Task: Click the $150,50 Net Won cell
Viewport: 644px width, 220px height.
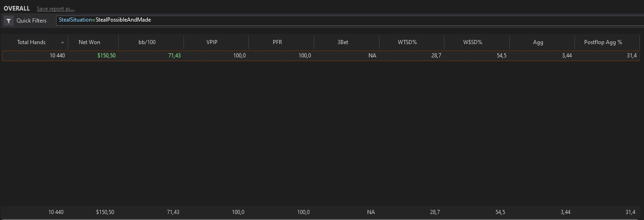Action: (x=106, y=56)
